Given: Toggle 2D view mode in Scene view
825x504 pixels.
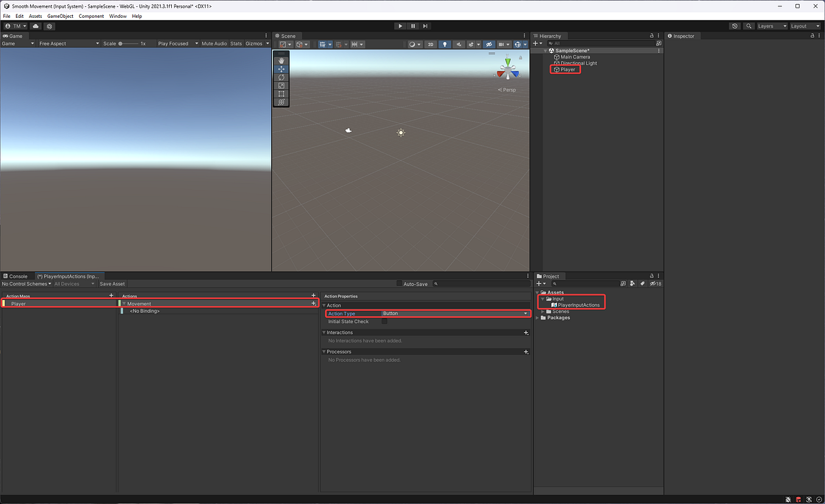Looking at the screenshot, I should 429,44.
